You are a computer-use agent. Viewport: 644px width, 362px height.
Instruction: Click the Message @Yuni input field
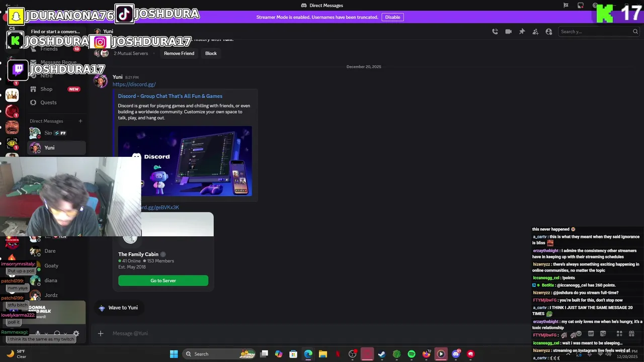[x=312, y=333]
